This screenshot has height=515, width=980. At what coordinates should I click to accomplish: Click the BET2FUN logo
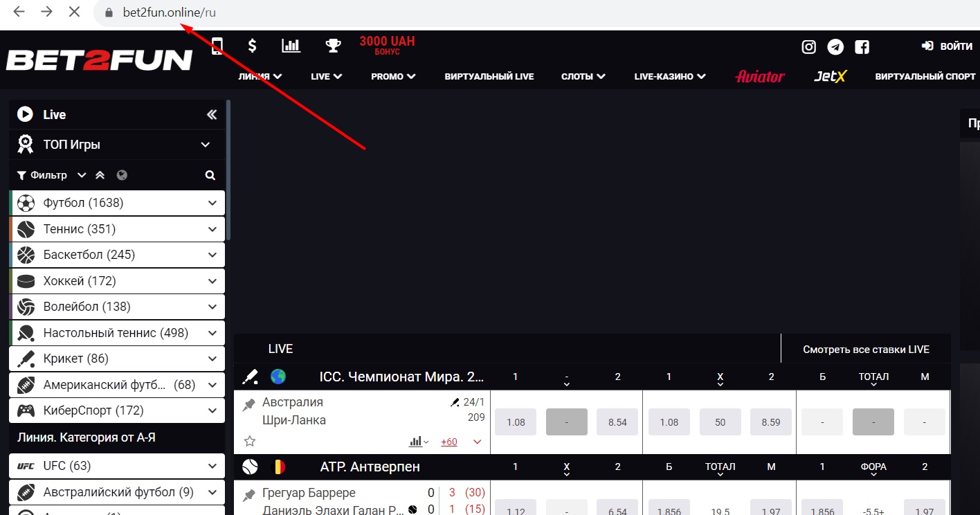click(99, 60)
